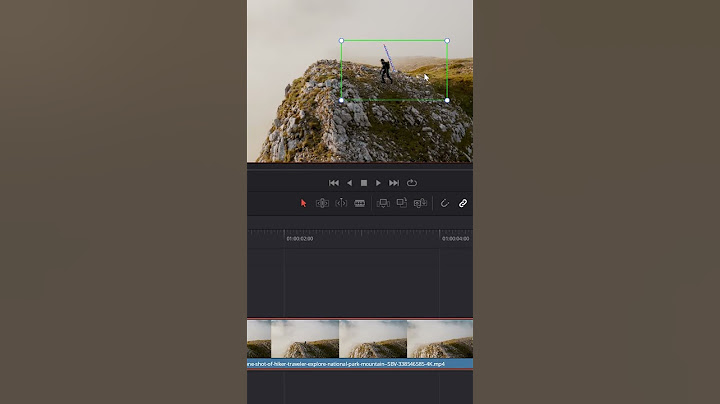Click the Overwrite Clip toolbar icon
Image resolution: width=720 pixels, height=404 pixels.
click(402, 202)
